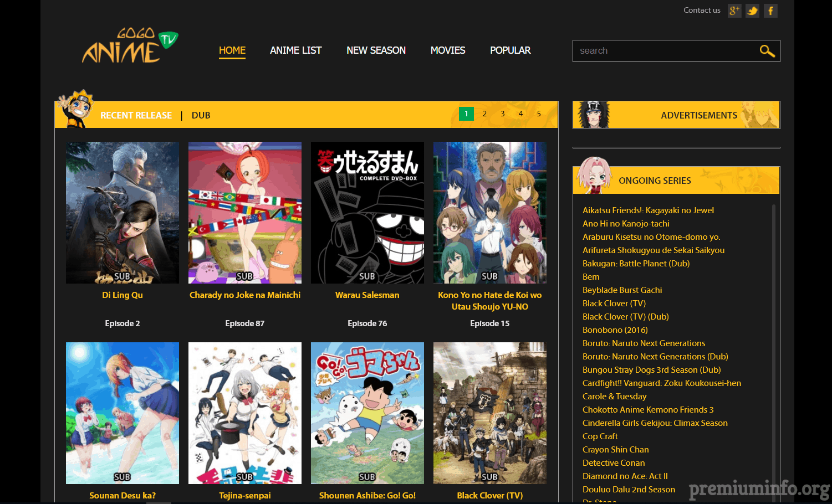Open the Cop Craft series link
This screenshot has height=504, width=832.
(600, 436)
